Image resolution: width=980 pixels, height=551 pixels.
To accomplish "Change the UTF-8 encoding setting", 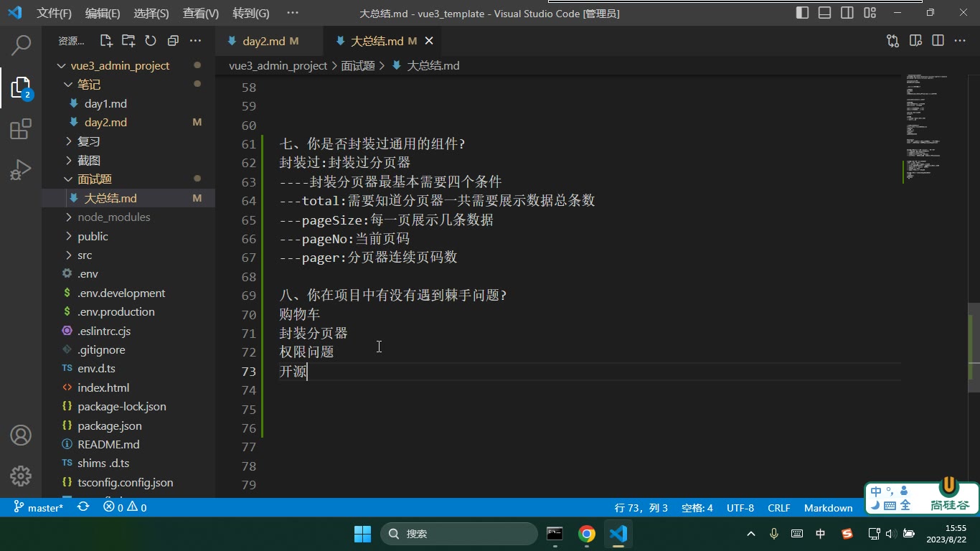I will [x=740, y=507].
